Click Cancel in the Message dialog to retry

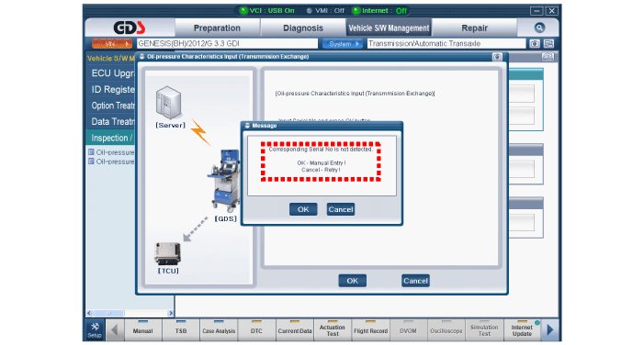tap(341, 209)
